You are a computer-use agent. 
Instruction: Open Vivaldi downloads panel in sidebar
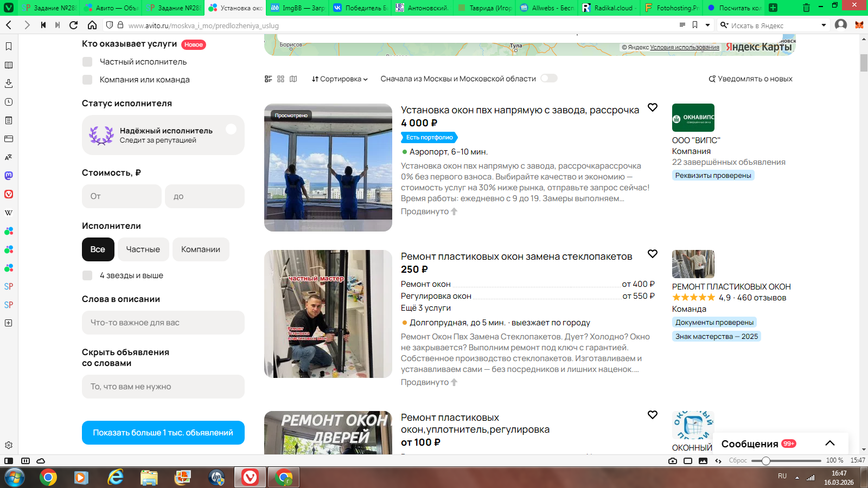point(9,84)
